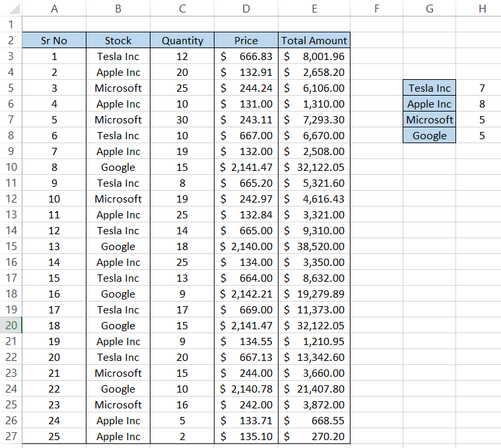Viewport: 501px width, 448px height.
Task: Click Microsoft summary cell in column G
Action: [x=429, y=119]
